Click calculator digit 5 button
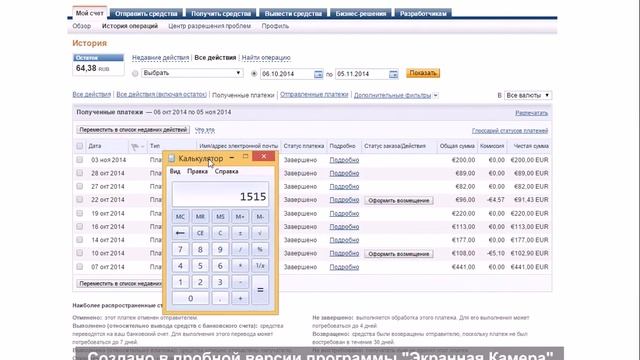 coord(200,266)
